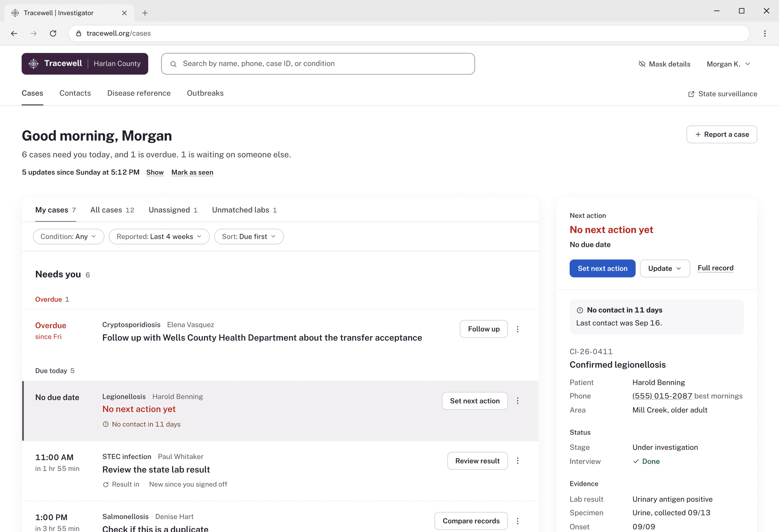
Task: Open more options for the Harold Benning case
Action: [x=517, y=401]
